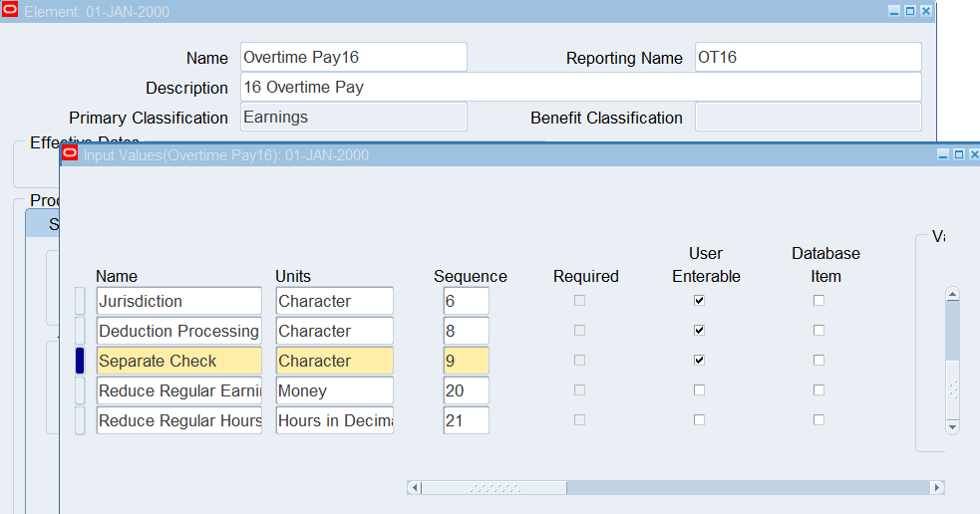
Task: Click Sequence field with value 21
Action: 466,420
